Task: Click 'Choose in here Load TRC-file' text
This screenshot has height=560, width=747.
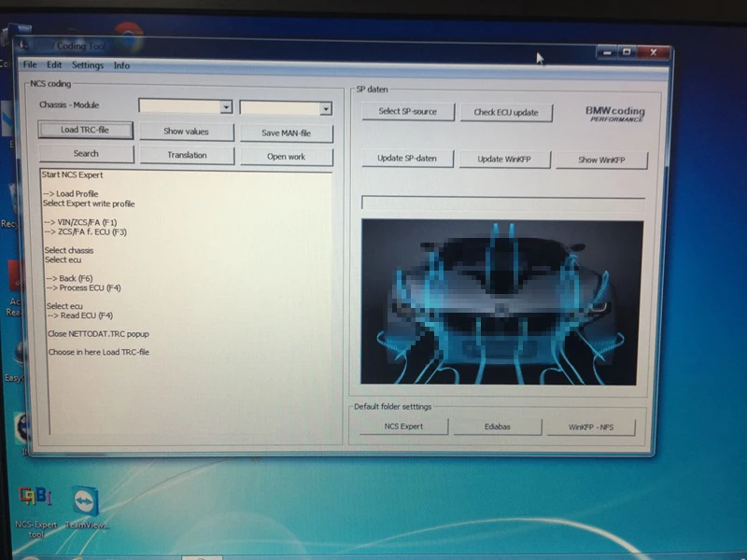Action: pyautogui.click(x=99, y=352)
